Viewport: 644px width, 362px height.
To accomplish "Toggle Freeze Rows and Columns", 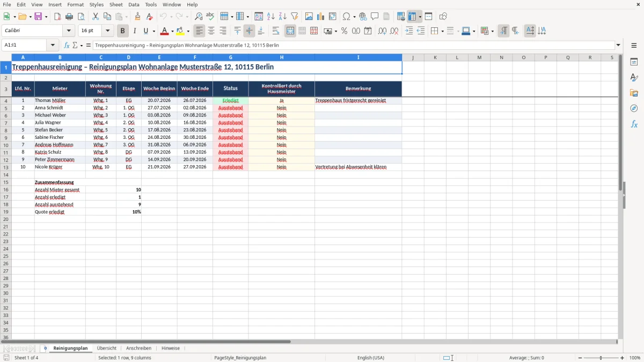I will (x=412, y=17).
